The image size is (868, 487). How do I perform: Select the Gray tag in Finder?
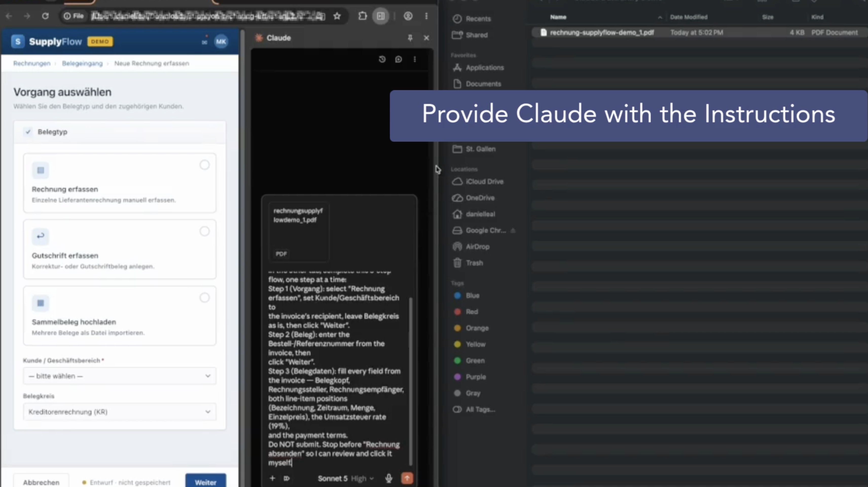click(x=467, y=393)
